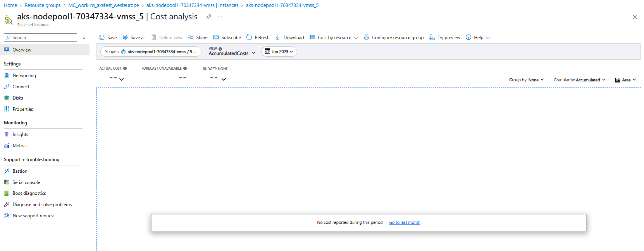
Task: Open Overview in the sidebar
Action: 45,50
